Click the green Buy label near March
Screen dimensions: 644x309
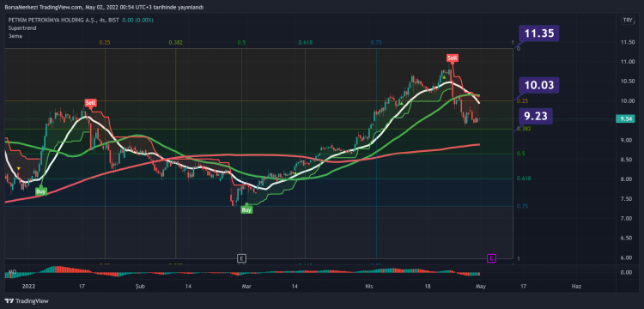[x=246, y=209]
